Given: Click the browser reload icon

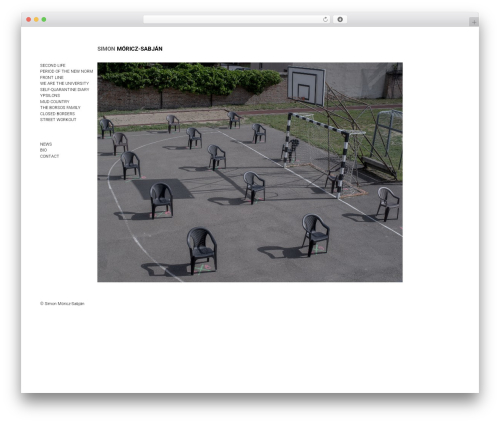Looking at the screenshot, I should (x=325, y=19).
